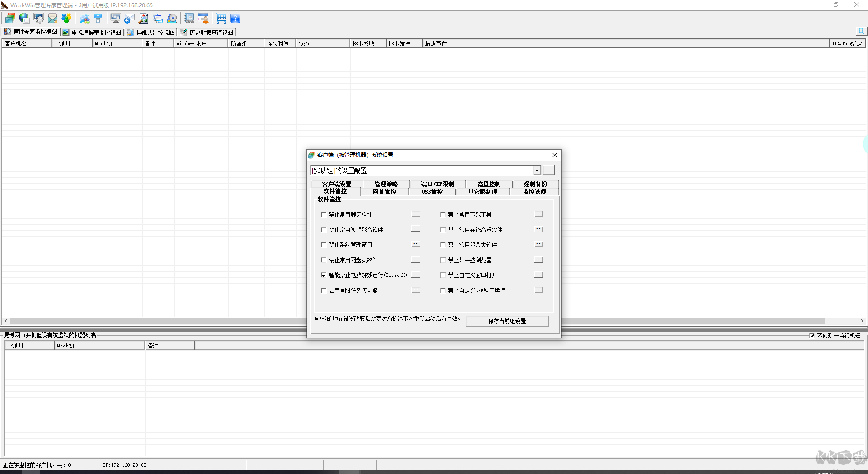Enable 禁止常用聊天软件 checkbox
Screen dimensions: 868x474
[x=324, y=214]
